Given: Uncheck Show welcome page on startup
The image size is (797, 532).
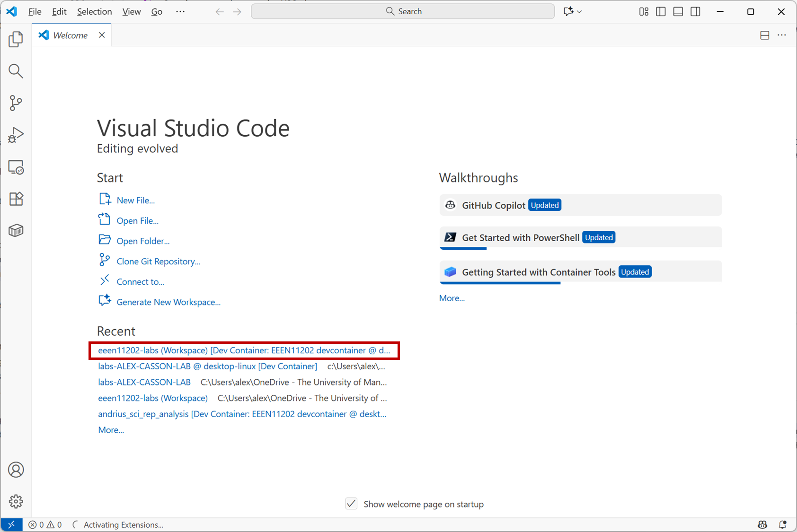Looking at the screenshot, I should coord(351,504).
